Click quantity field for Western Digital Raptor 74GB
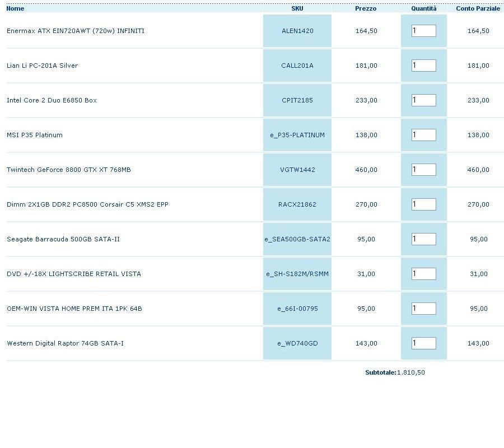This screenshot has width=504, height=448. (x=424, y=343)
